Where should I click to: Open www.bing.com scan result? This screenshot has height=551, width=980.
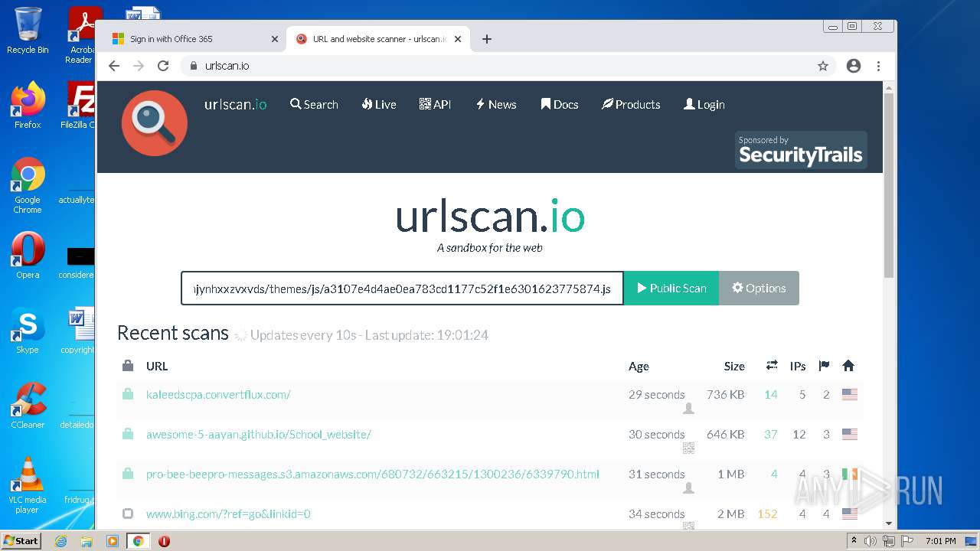pos(228,514)
